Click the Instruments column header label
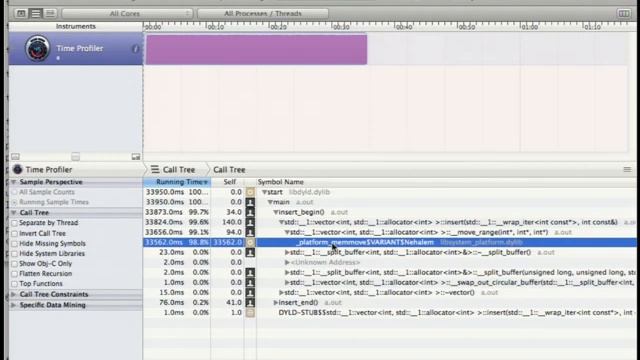 pyautogui.click(x=76, y=26)
